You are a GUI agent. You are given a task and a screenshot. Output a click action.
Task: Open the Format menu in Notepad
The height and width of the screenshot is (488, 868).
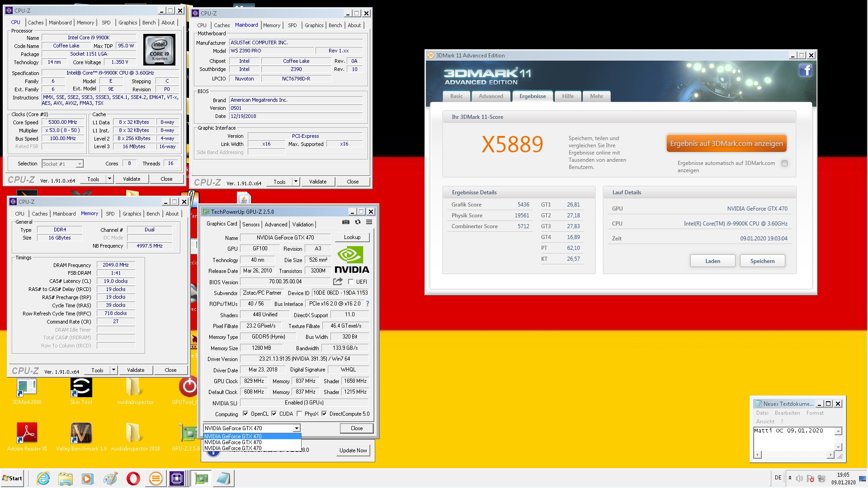tap(815, 413)
